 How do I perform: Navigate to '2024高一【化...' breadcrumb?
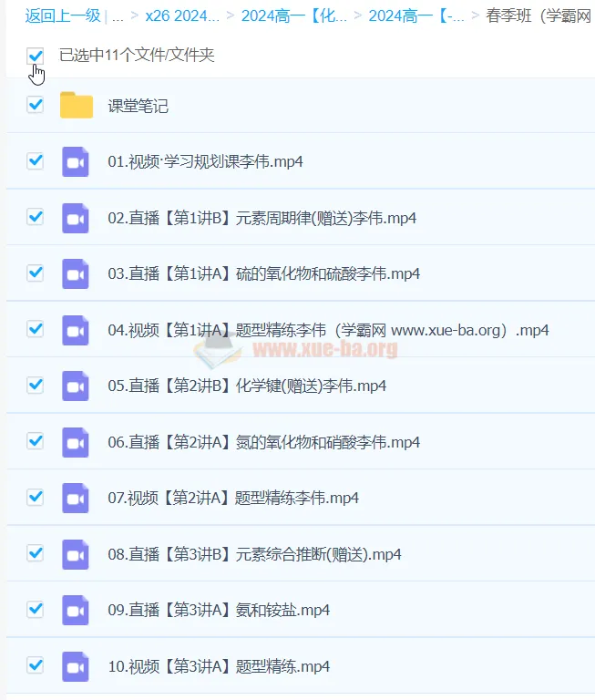(x=293, y=15)
